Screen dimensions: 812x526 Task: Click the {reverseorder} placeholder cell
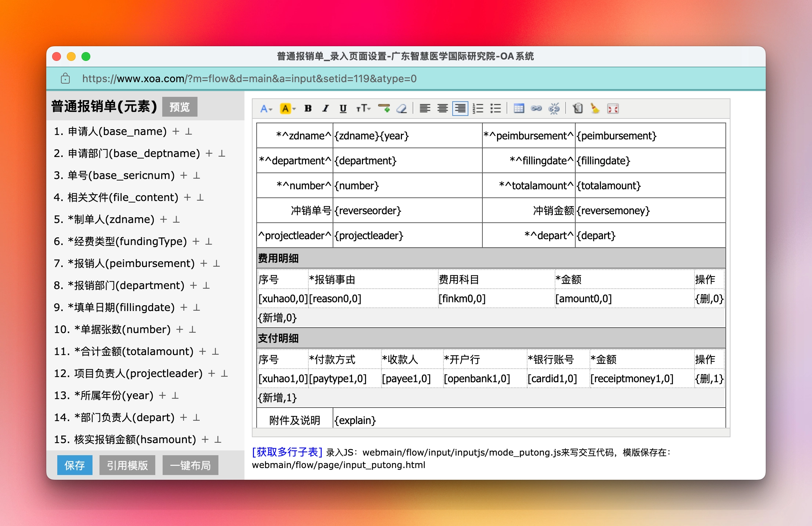407,211
